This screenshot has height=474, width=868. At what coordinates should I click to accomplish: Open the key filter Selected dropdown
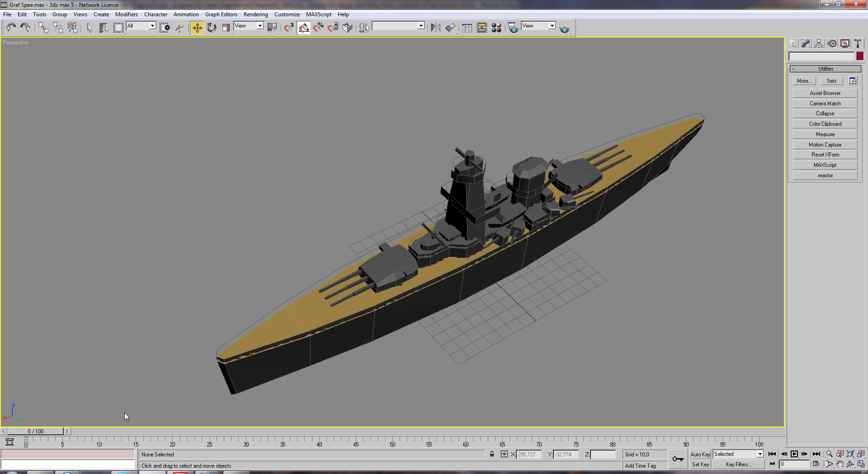pyautogui.click(x=738, y=454)
